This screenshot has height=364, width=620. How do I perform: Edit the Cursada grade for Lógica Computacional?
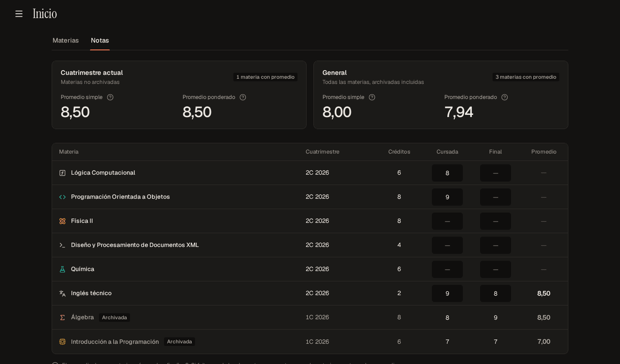[x=447, y=173]
